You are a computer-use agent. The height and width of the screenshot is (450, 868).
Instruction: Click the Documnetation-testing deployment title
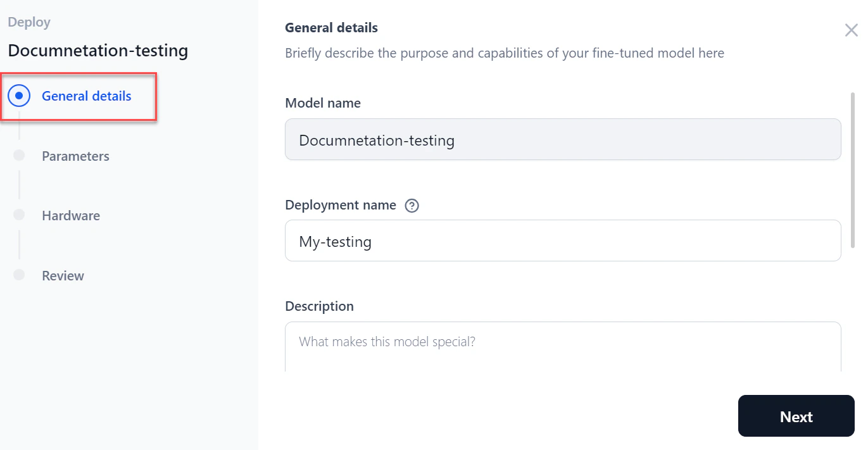tap(98, 51)
